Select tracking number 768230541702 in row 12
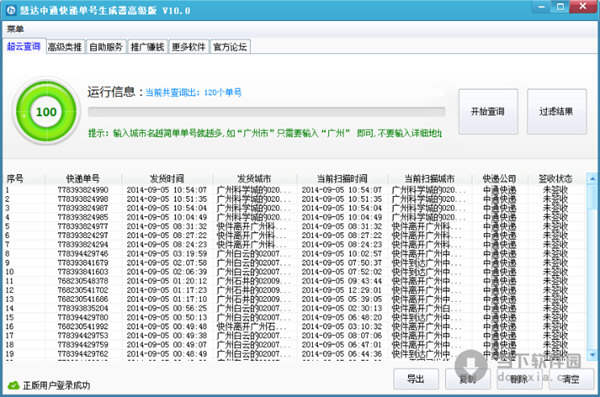Screen dimensions: 600x397 tap(83, 290)
